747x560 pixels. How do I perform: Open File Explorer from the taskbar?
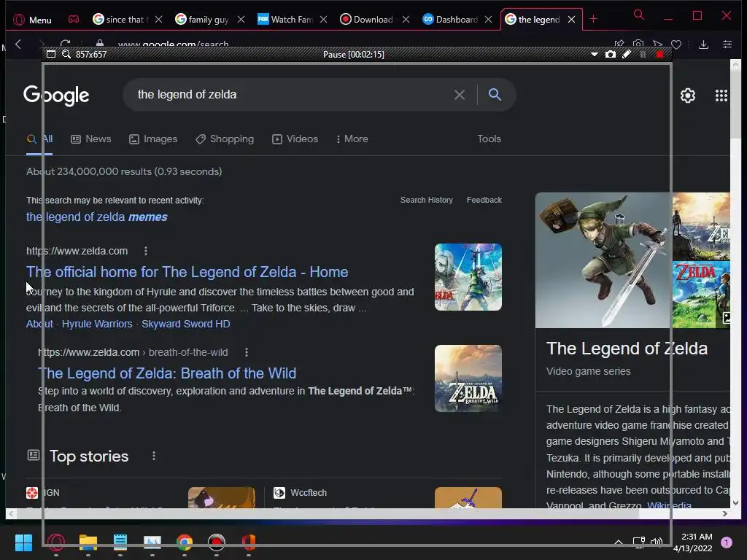click(88, 542)
